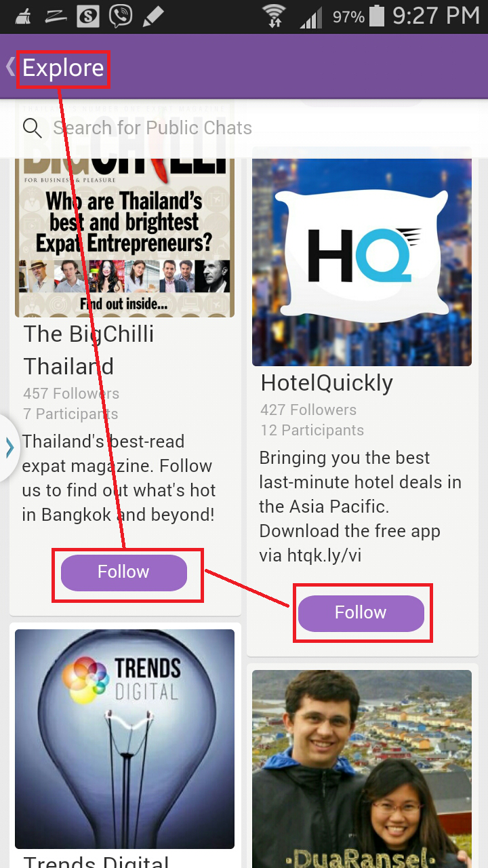The height and width of the screenshot is (868, 488).
Task: Follow The BigChilli Thailand chat
Action: click(124, 572)
